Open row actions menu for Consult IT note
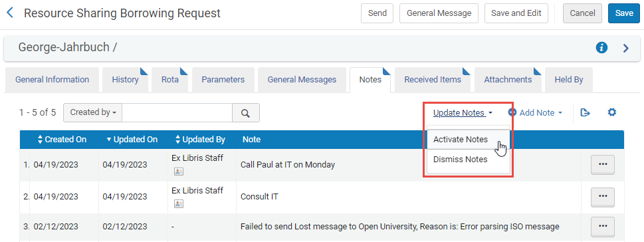Viewport: 644px width, 242px height. (603, 197)
